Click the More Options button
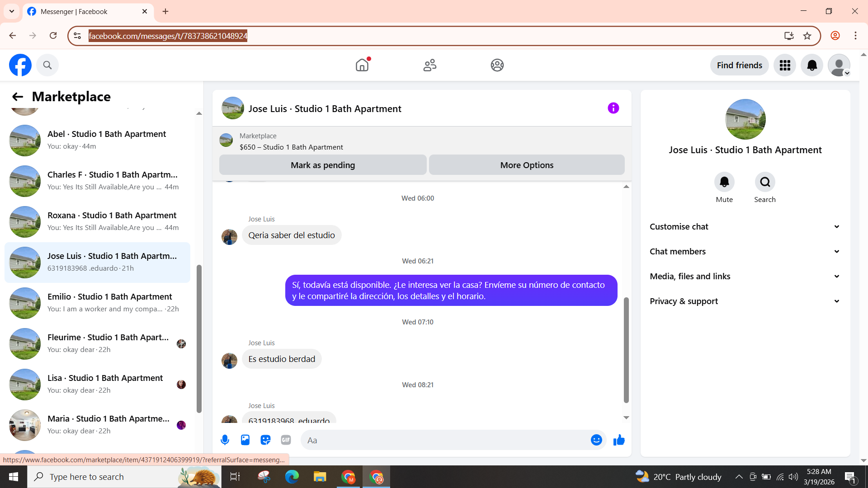Viewport: 868px width, 488px height. pos(527,165)
